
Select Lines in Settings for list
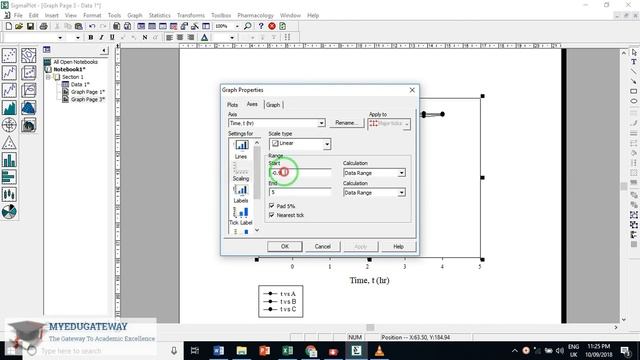241,149
